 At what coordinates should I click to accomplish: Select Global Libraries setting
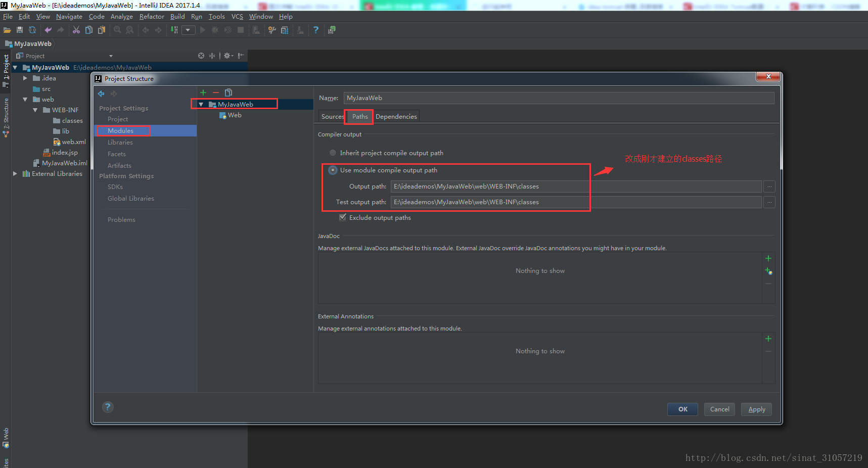coord(131,199)
